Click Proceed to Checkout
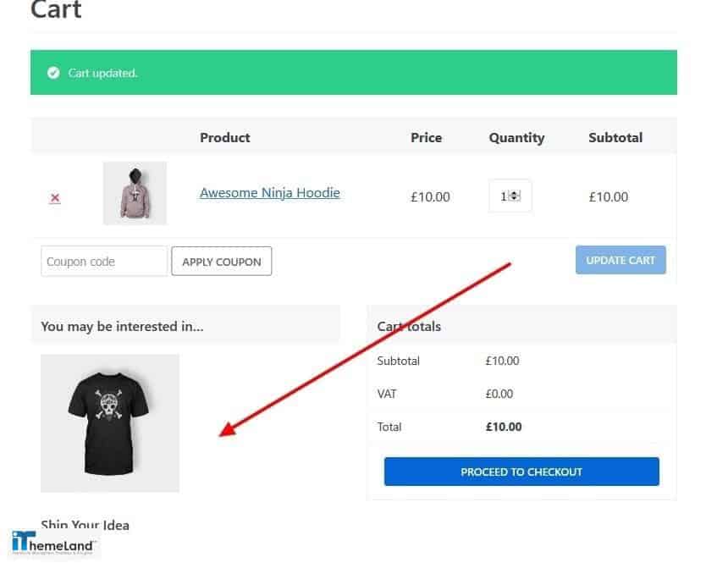This screenshot has height=563, width=728. 521,472
